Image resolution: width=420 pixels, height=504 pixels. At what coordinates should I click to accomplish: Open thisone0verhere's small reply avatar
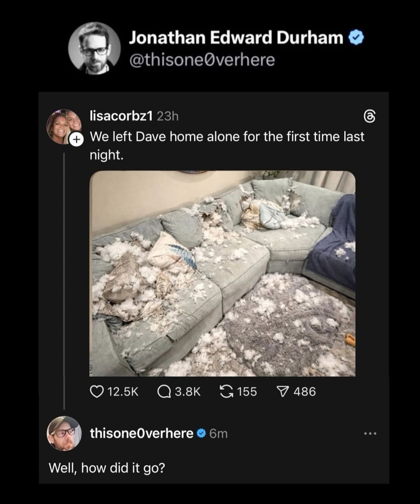coord(64,433)
